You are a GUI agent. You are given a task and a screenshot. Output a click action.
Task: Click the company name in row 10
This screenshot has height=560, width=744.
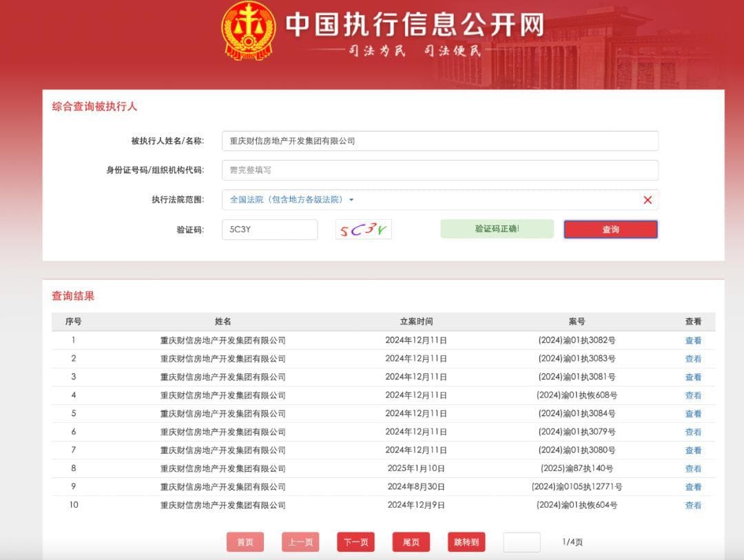pos(223,505)
